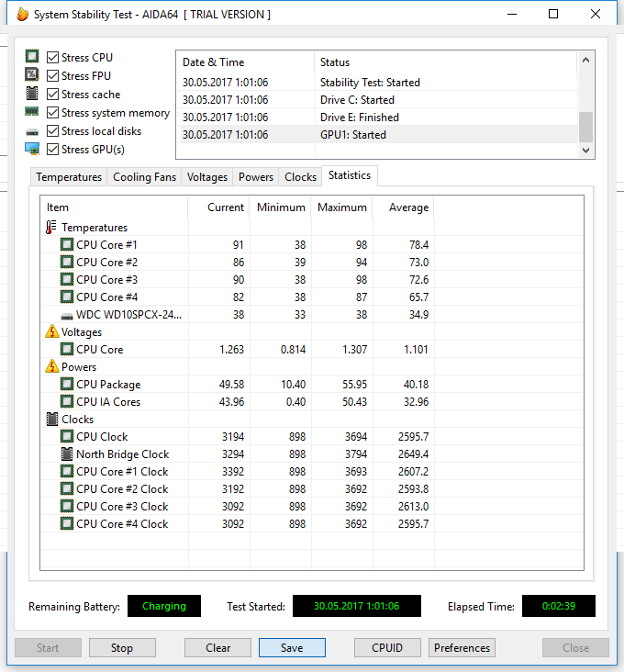Uncheck the Stress FPU checkbox

[52, 76]
